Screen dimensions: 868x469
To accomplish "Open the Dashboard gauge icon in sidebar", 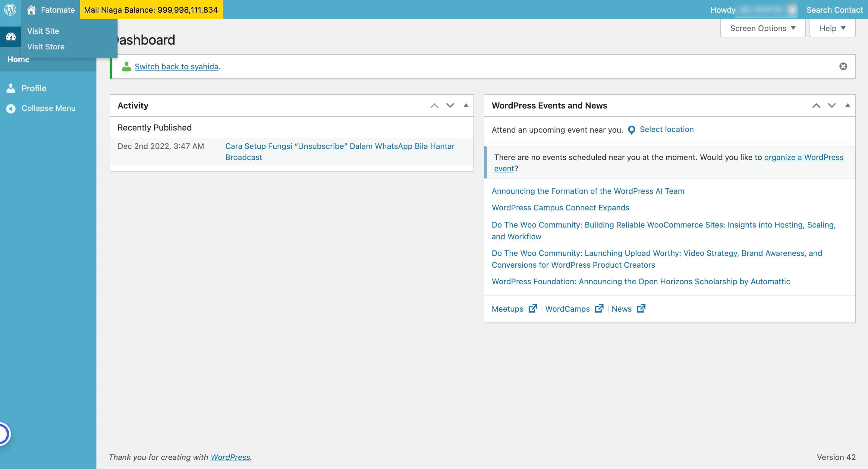I will click(11, 37).
